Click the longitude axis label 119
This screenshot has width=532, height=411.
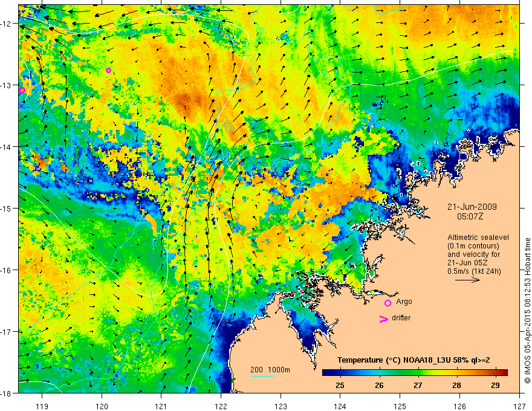click(x=42, y=406)
